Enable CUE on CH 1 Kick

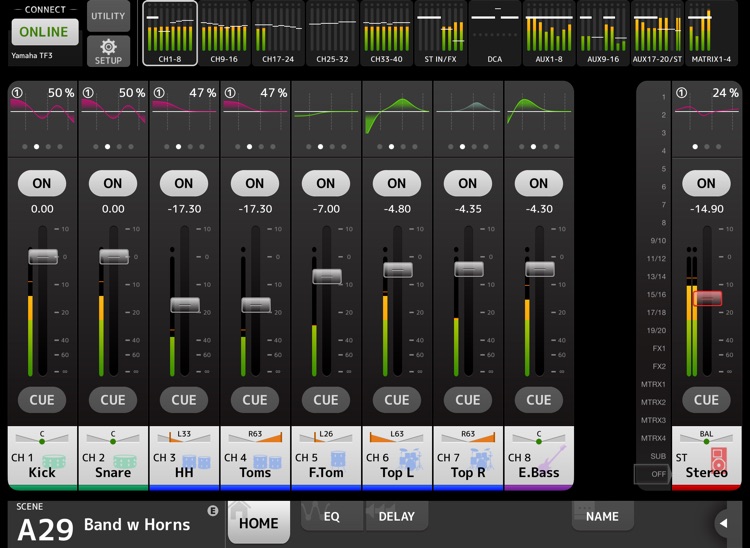point(42,400)
